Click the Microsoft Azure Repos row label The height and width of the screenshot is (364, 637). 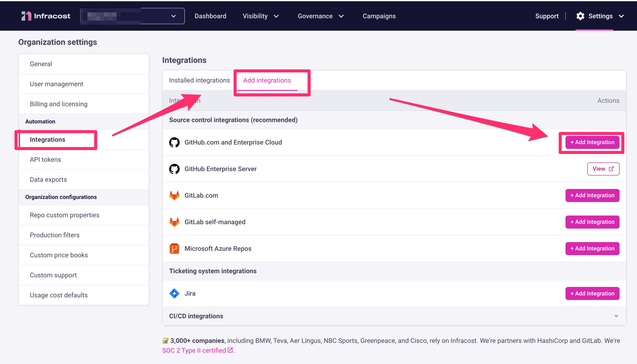tap(218, 248)
